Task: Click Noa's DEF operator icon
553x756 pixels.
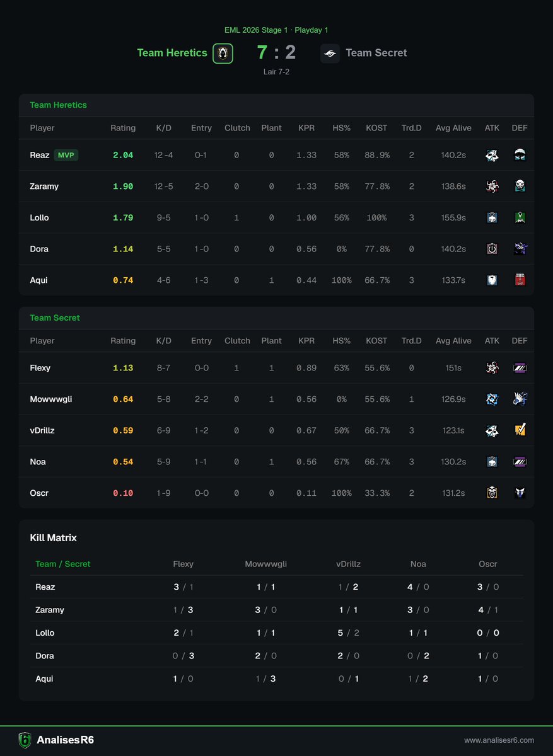Action: point(520,462)
